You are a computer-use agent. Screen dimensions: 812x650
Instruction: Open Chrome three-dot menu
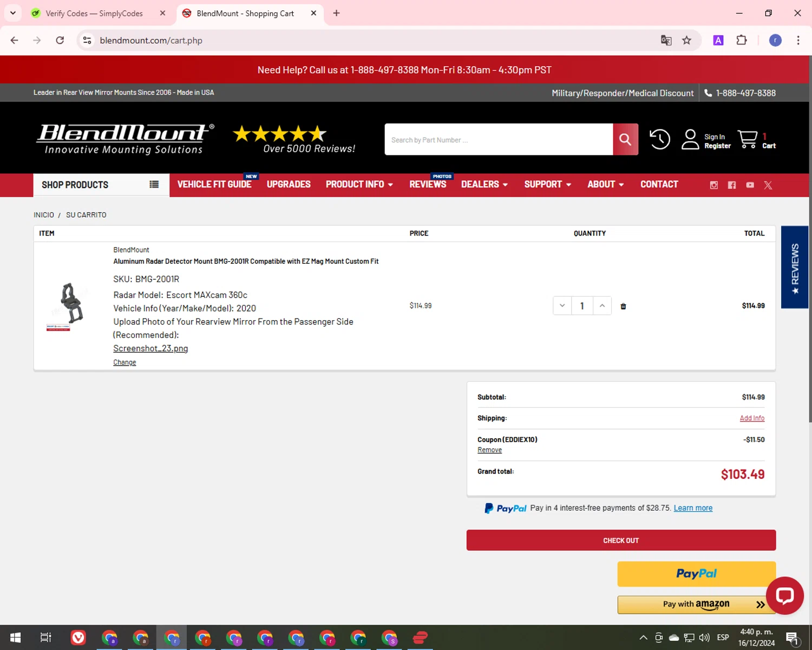pos(798,40)
